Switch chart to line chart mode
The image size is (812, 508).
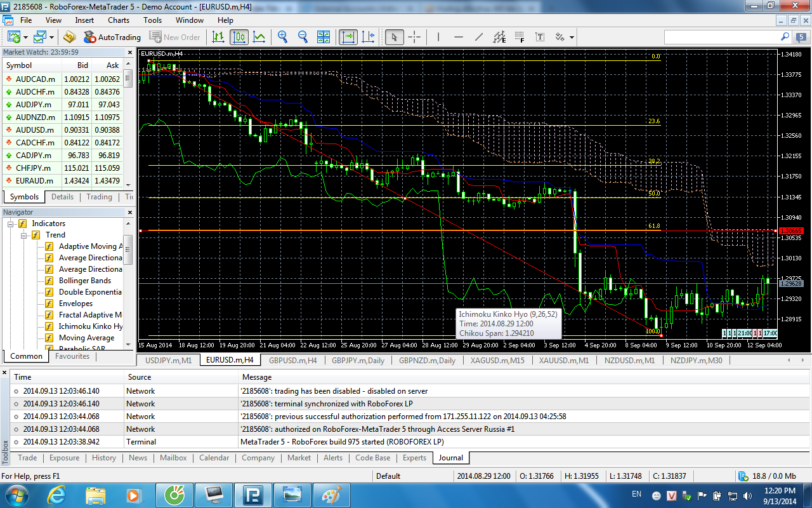259,37
